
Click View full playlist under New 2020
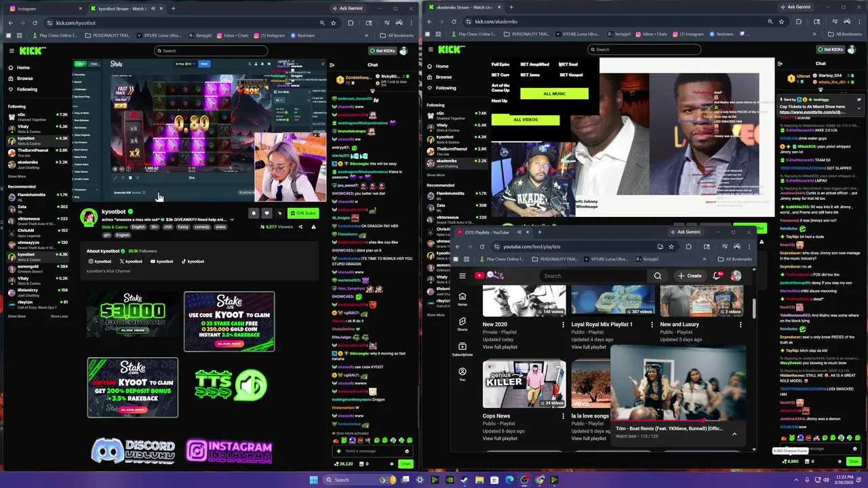[x=500, y=347]
